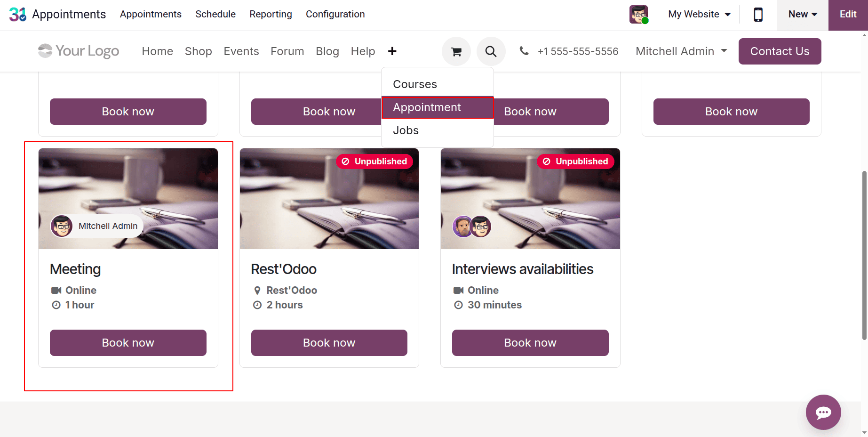Image resolution: width=868 pixels, height=437 pixels.
Task: Click the clock icon beside 1 hour
Action: pyautogui.click(x=56, y=305)
